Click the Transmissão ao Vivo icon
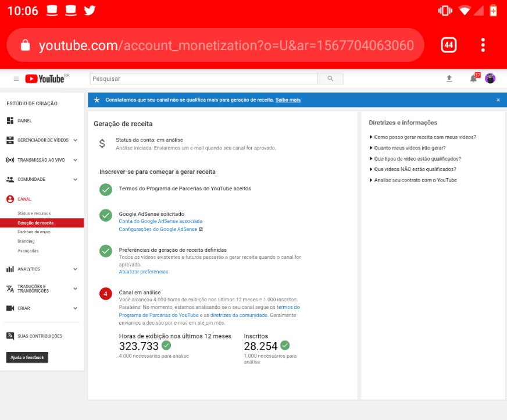507x420 pixels. 10,160
